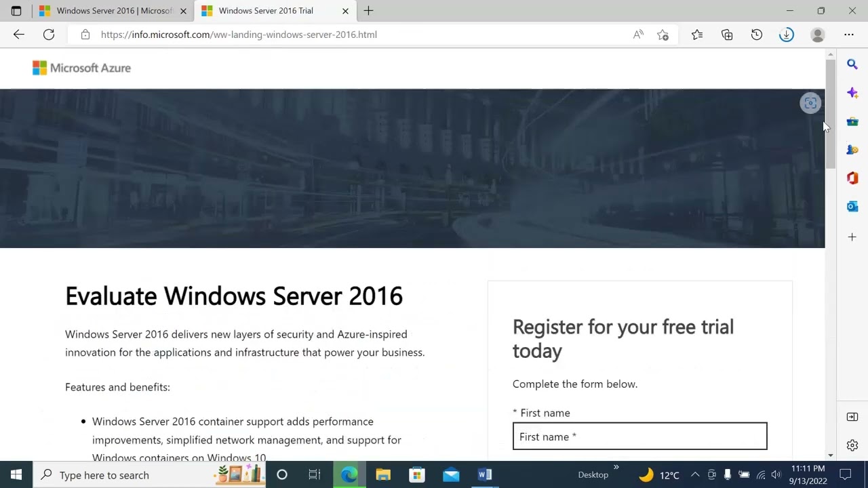Open the weather 12°C widget
Image resolution: width=868 pixels, height=488 pixels.
click(659, 474)
